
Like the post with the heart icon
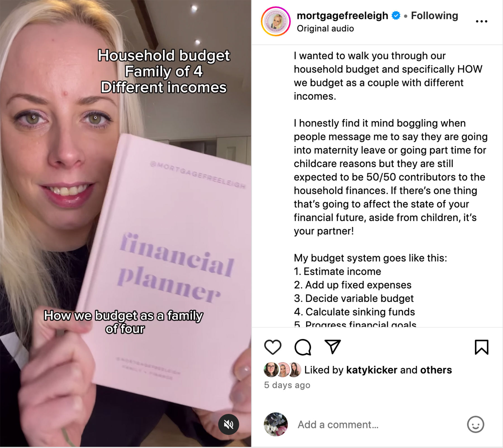(x=272, y=347)
